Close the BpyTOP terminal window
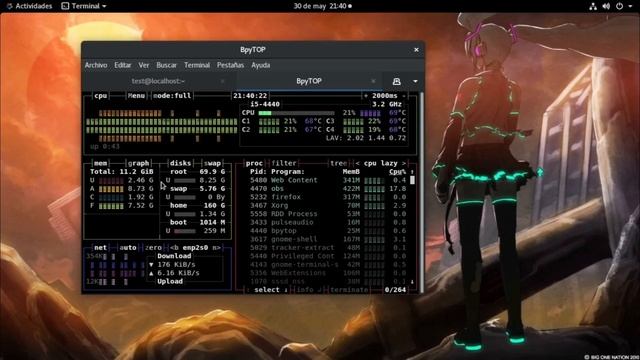Screen dimensions: 640x360 click(x=416, y=50)
